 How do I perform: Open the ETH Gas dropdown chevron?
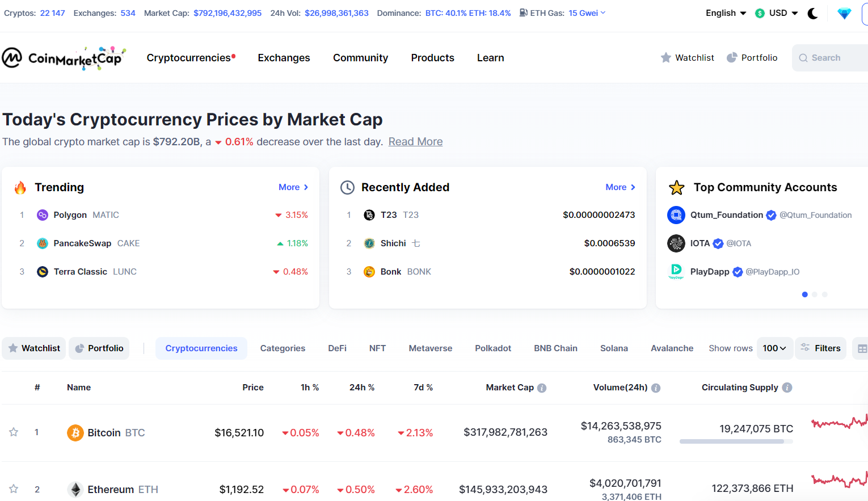pyautogui.click(x=603, y=13)
